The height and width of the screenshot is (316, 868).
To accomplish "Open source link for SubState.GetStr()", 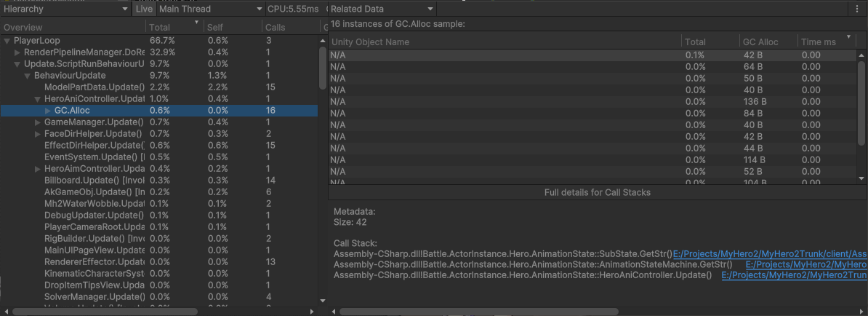I will click(x=770, y=253).
